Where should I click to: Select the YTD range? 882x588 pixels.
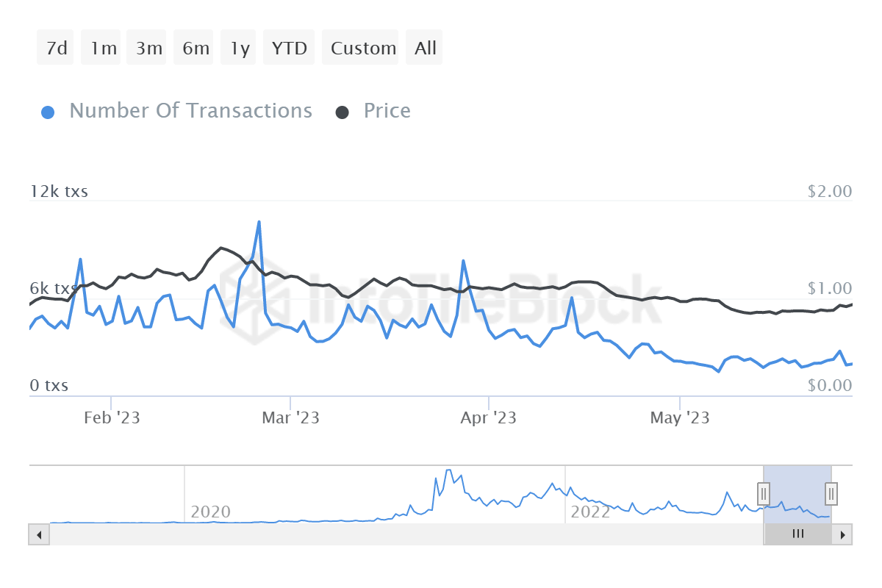click(x=288, y=47)
